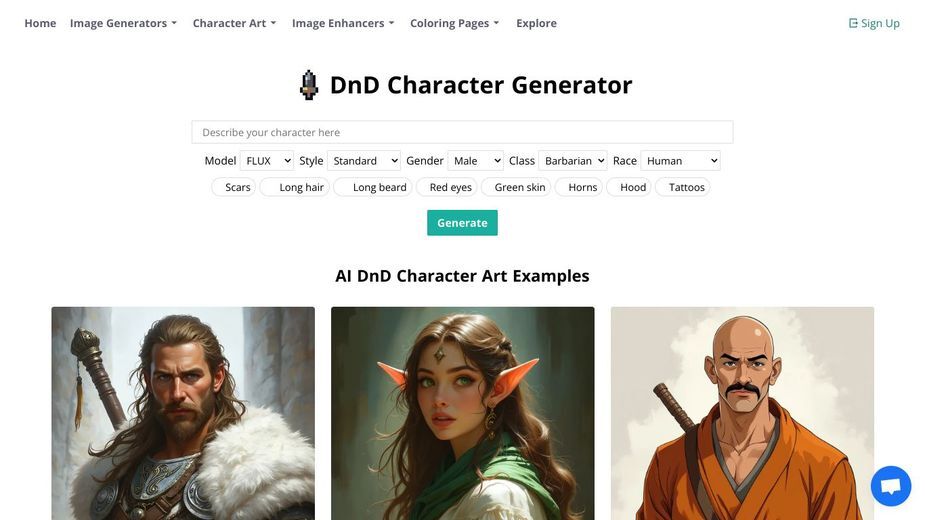
Task: Open the chat support bubble icon
Action: [x=891, y=486]
